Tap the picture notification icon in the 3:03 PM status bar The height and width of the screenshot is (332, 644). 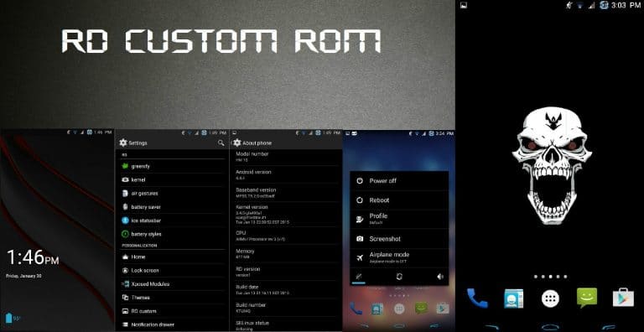click(x=464, y=5)
